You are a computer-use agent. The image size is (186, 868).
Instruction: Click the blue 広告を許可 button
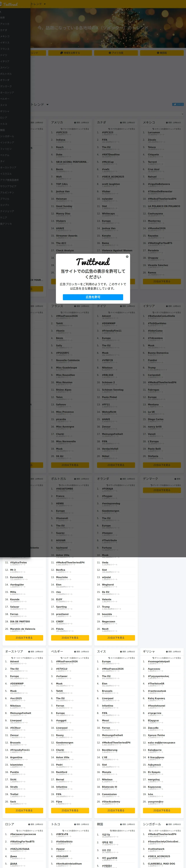[x=93, y=297]
